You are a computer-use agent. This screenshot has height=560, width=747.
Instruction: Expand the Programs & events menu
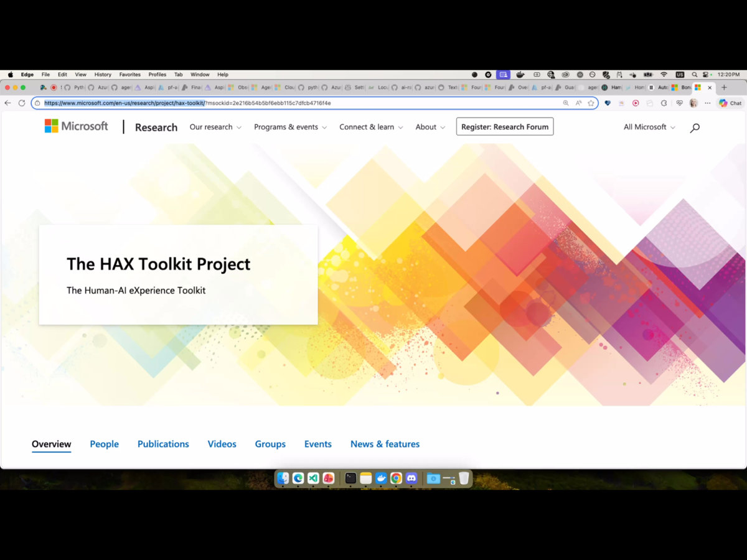pos(290,127)
